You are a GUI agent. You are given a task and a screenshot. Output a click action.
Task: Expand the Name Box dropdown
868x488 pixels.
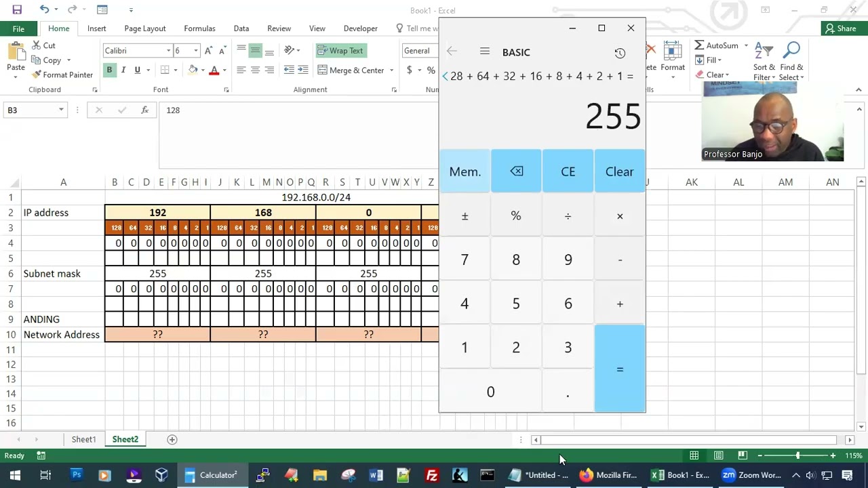pos(61,110)
